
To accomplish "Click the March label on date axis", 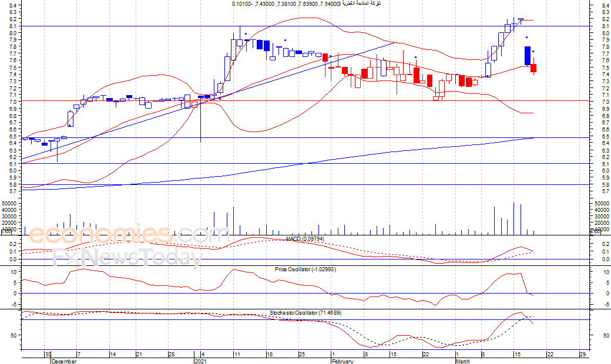I will pyautogui.click(x=463, y=361).
